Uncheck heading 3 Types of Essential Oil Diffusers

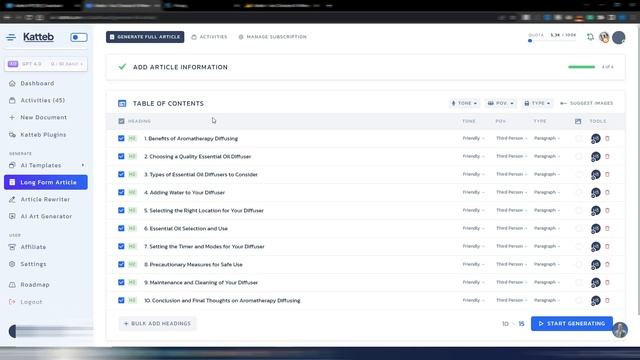[121, 174]
